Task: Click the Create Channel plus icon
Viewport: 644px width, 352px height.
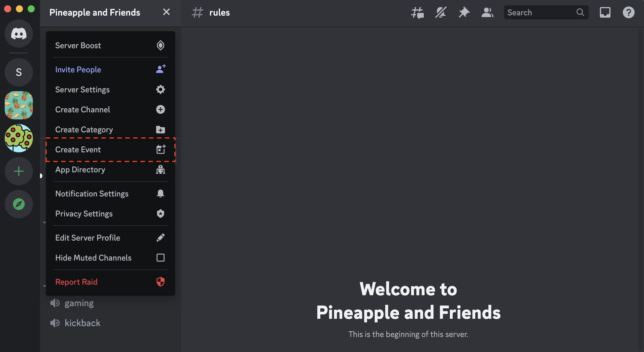Action: 160,109
